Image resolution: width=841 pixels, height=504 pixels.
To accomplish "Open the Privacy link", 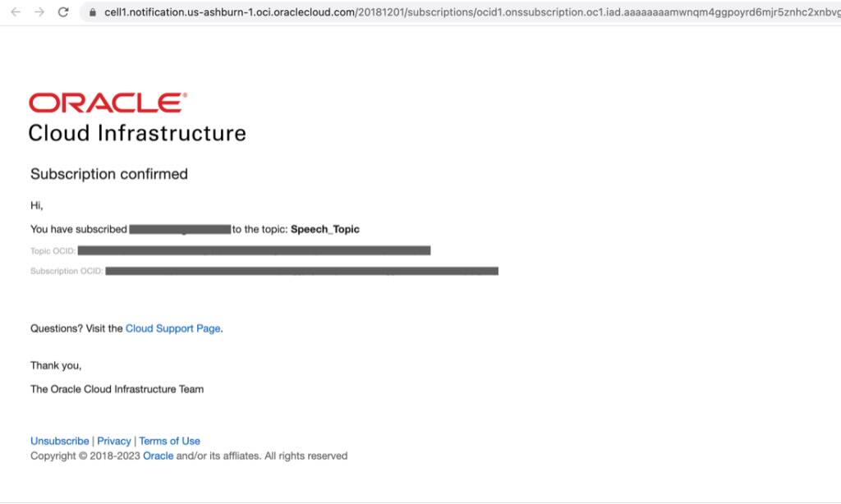I will [114, 441].
